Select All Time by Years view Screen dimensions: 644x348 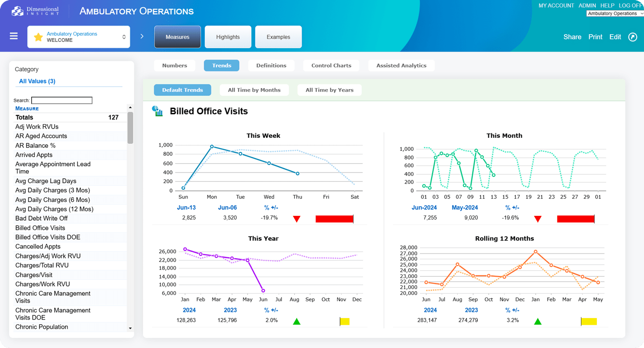pos(329,90)
